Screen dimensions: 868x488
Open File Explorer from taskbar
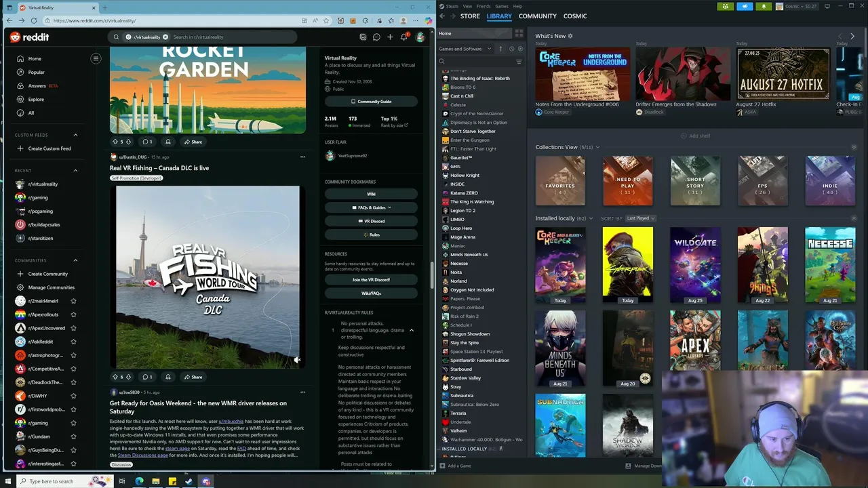tap(155, 481)
